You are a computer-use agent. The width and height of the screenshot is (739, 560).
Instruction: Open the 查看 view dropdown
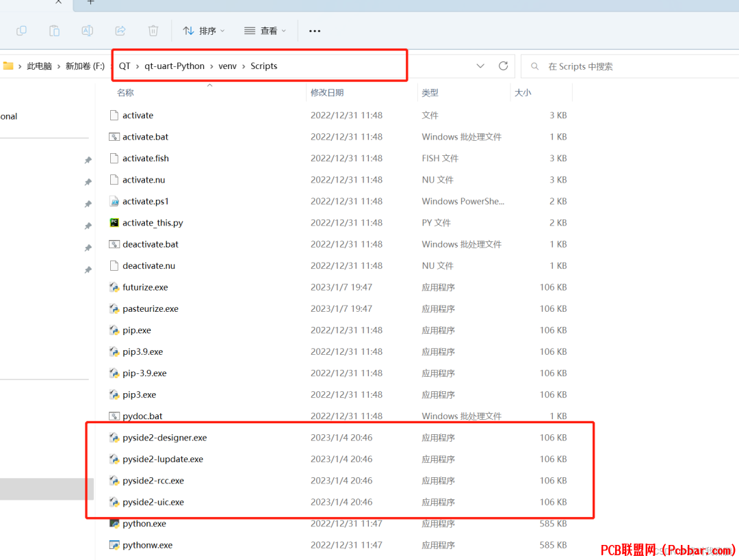[265, 31]
